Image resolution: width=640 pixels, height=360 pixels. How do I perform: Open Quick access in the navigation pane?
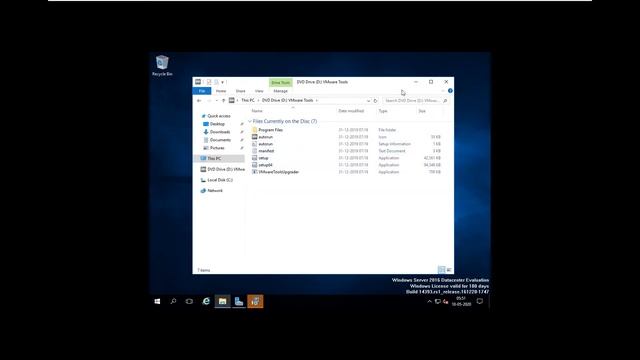click(x=219, y=116)
